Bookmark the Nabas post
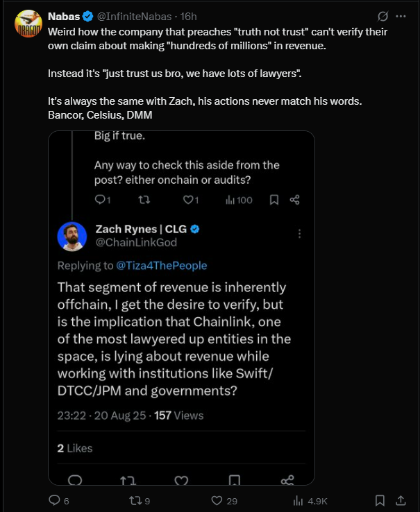Screen dimensions: 420x512 pyautogui.click(x=380, y=500)
